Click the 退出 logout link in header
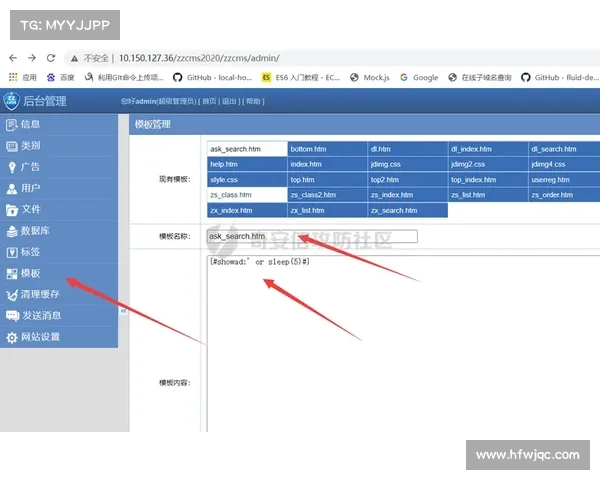 pyautogui.click(x=229, y=101)
